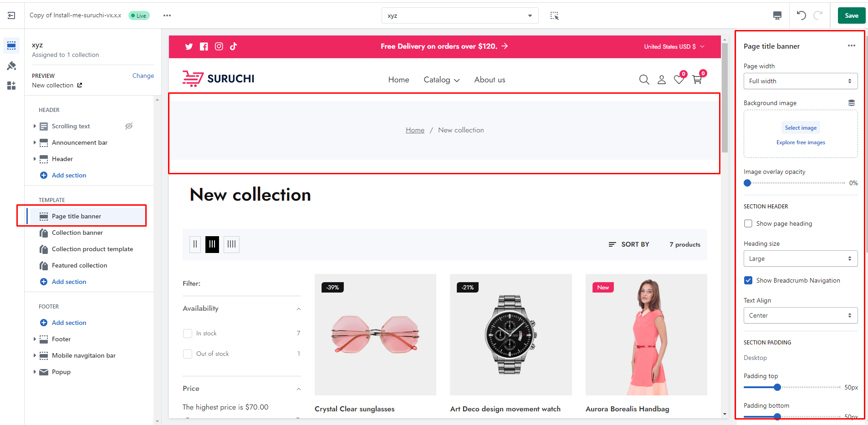
Task: Toggle the section inspector icon
Action: [554, 15]
